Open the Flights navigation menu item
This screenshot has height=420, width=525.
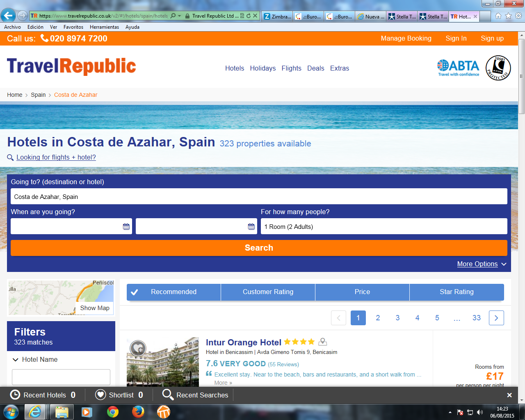click(x=291, y=68)
